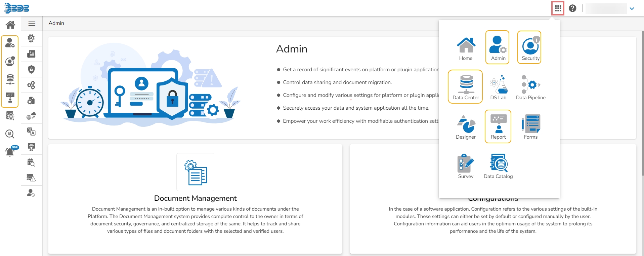Expand the user profile dropdown chevron
644x256 pixels.
pyautogui.click(x=632, y=9)
